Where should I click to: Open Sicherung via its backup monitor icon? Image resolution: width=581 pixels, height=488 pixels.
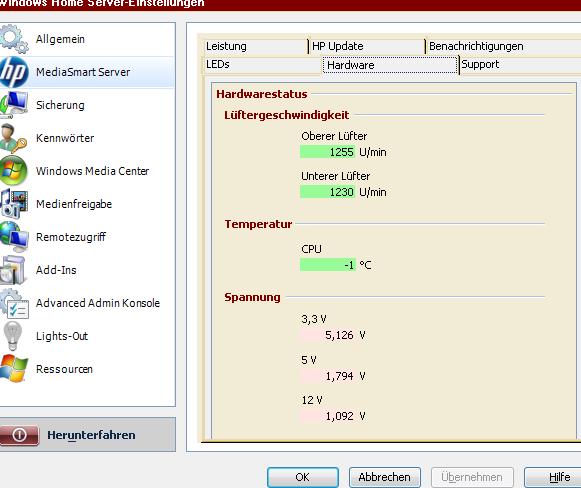point(14,104)
